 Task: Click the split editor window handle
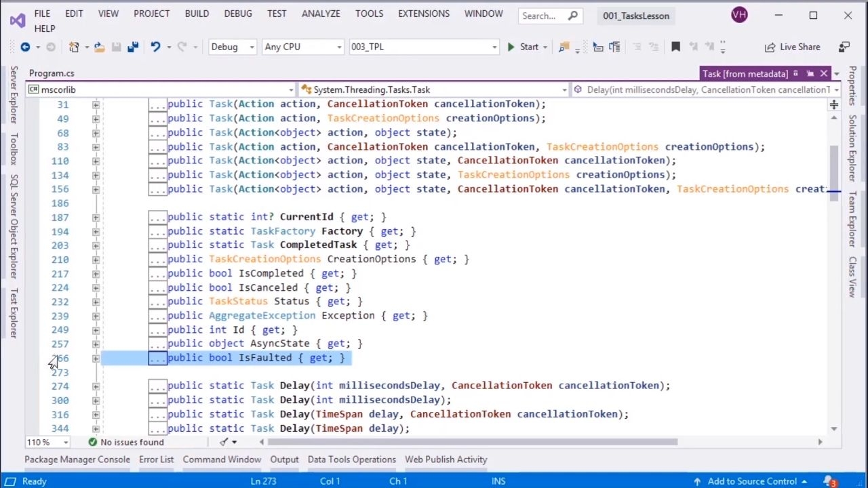pos(833,104)
